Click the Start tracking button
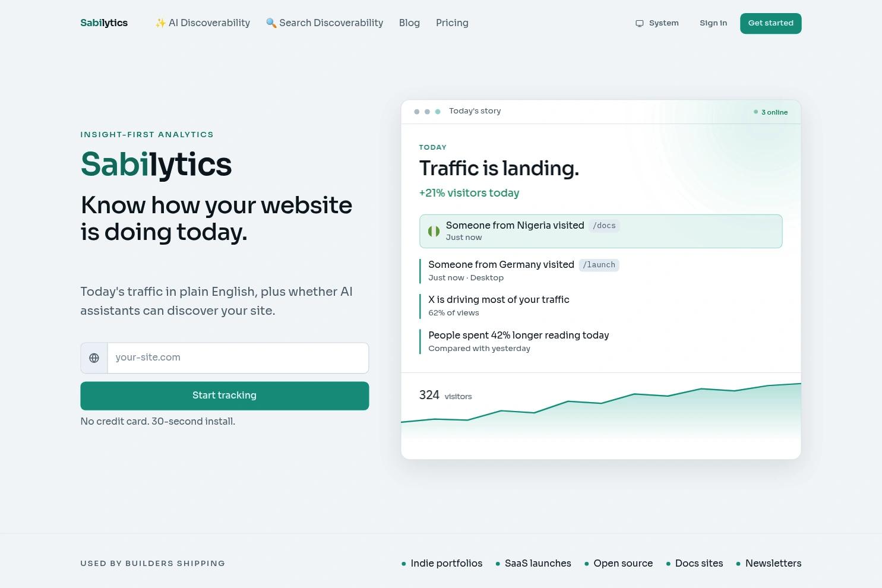The width and height of the screenshot is (882, 588). (x=225, y=396)
